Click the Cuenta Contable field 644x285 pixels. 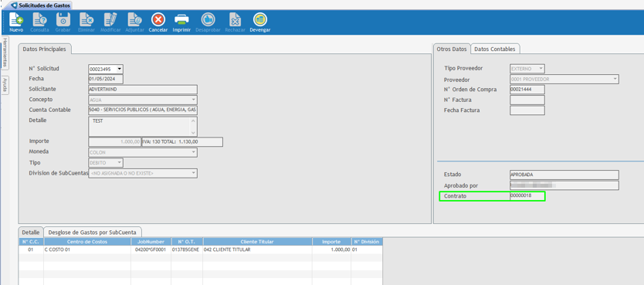point(143,110)
